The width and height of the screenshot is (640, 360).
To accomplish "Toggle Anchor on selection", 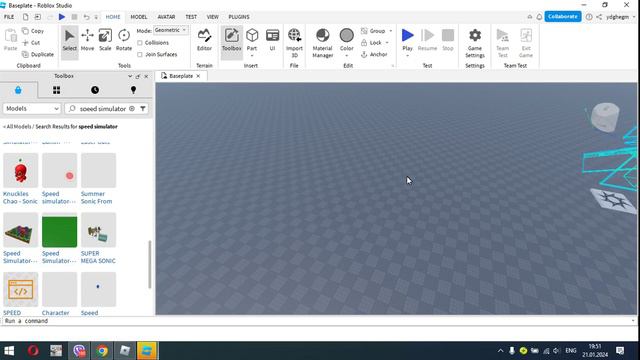I will [374, 54].
